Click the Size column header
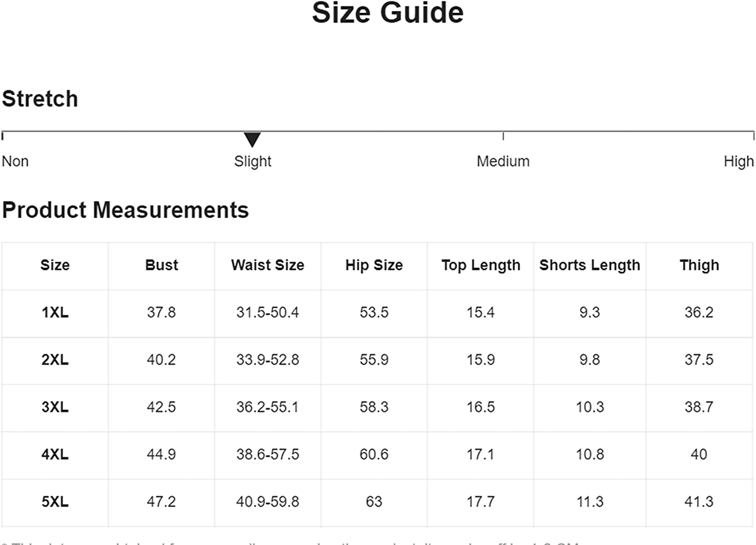Image resolution: width=756 pixels, height=545 pixels. [55, 265]
